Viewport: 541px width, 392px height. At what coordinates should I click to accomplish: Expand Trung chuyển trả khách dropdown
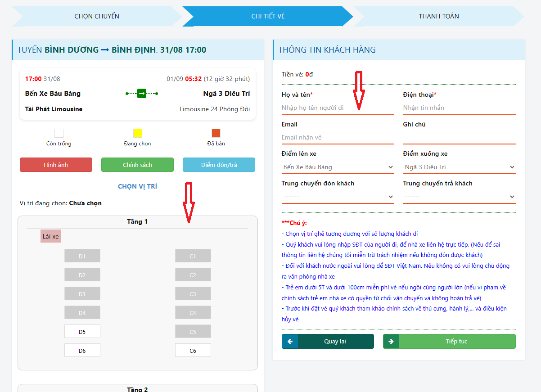pos(459,197)
